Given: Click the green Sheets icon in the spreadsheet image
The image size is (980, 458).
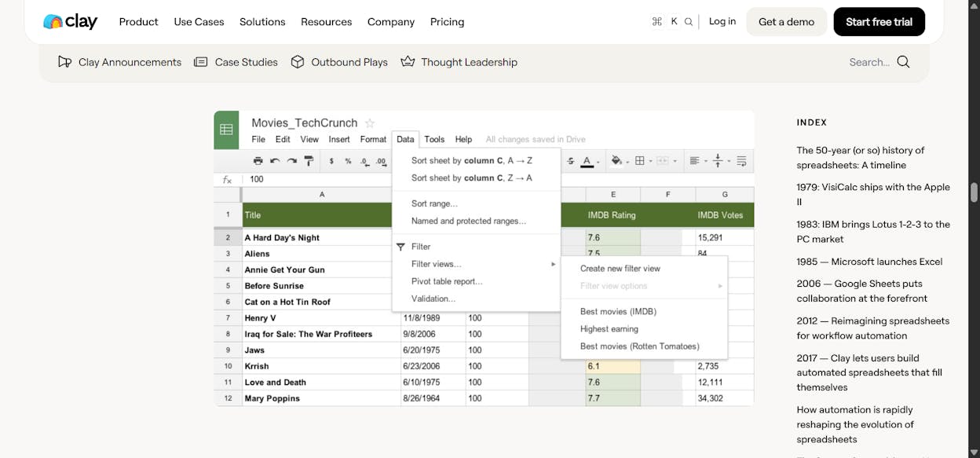Looking at the screenshot, I should [x=226, y=130].
